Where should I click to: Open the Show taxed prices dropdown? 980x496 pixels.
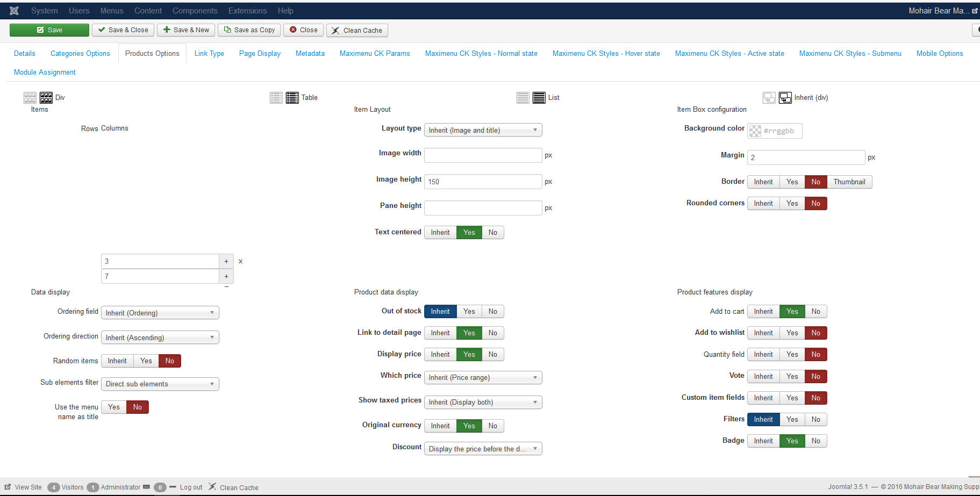coord(483,402)
